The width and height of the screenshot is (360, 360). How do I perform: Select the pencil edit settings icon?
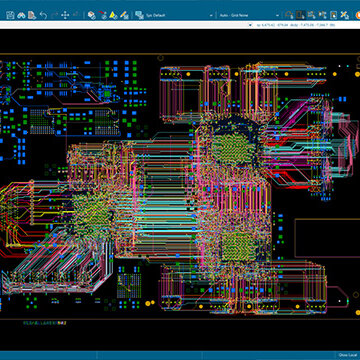click(x=124, y=15)
